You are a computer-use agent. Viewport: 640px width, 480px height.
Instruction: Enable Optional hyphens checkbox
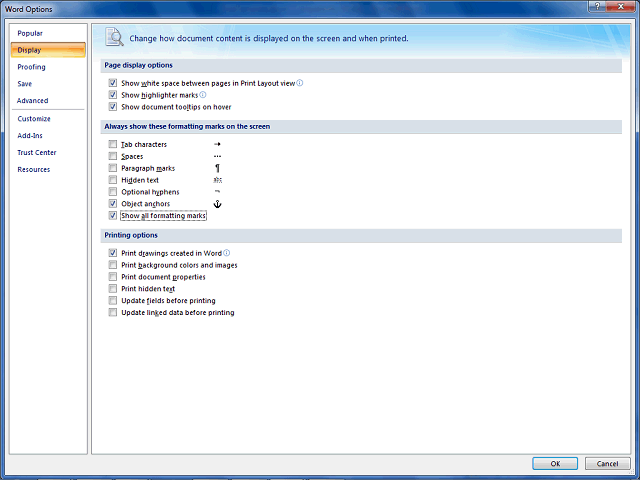click(113, 191)
